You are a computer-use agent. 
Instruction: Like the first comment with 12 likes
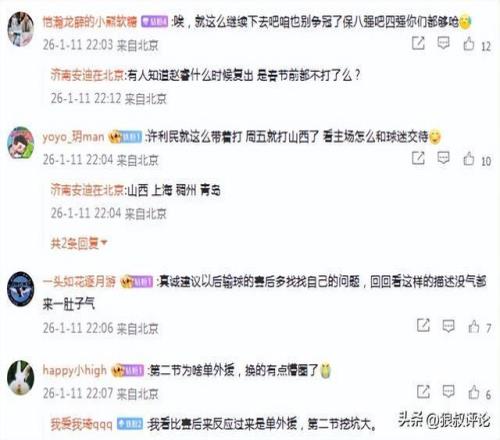point(469,44)
